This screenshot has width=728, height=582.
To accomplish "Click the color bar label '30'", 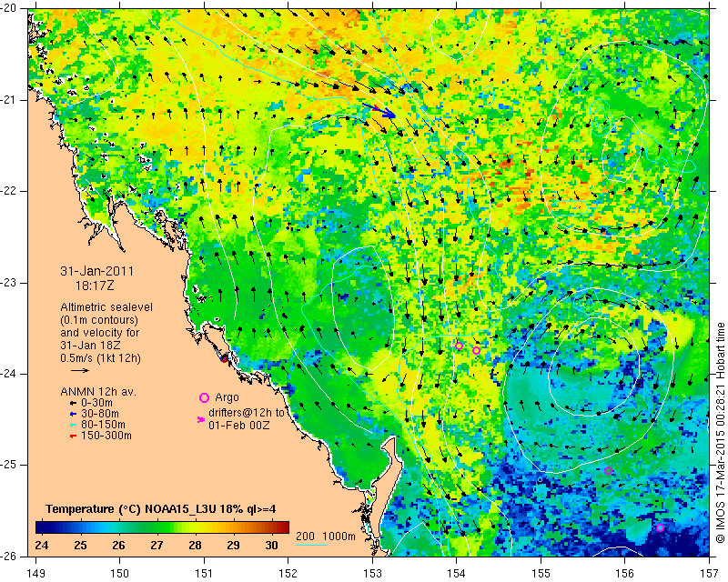I will click(x=271, y=545).
